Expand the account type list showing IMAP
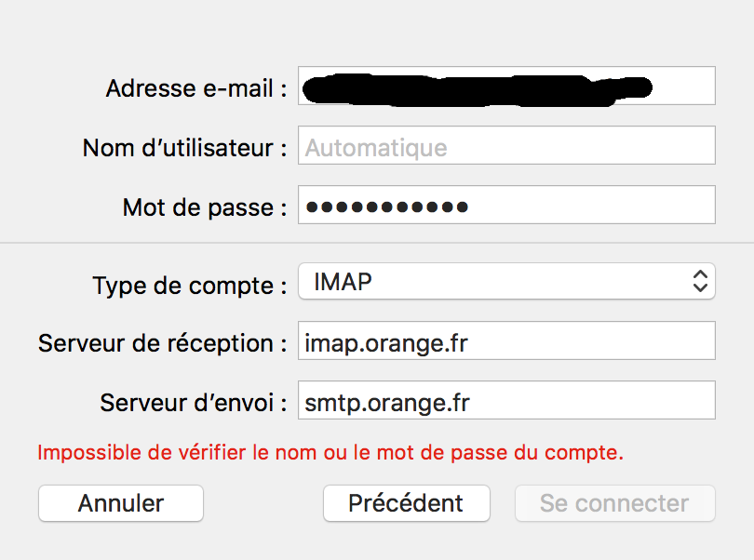Screen dimensions: 754x560 point(506,282)
